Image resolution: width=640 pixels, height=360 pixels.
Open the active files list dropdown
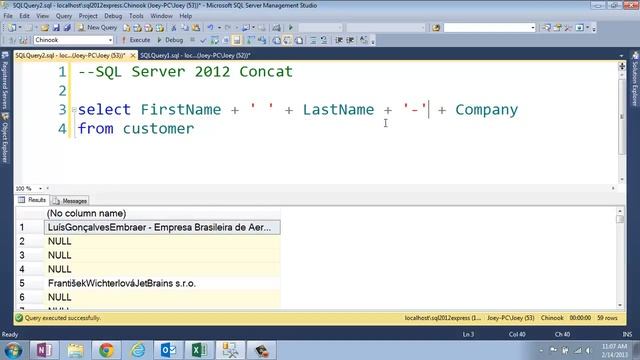pos(621,56)
